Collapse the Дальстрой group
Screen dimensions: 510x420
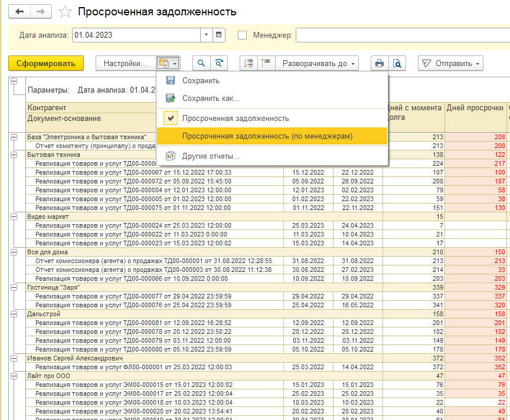(x=14, y=314)
